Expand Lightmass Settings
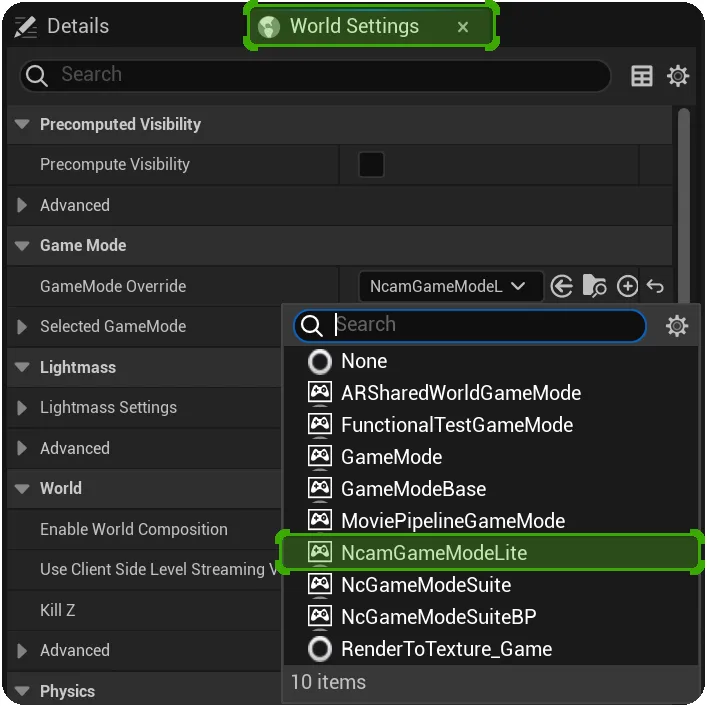 point(22,408)
